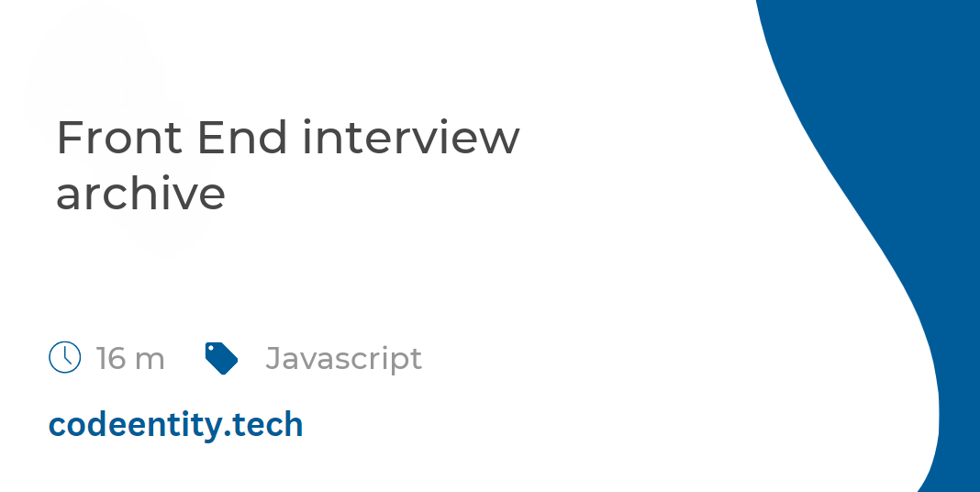Click the capital "J" of Javascript
980x492 pixels.
[x=272, y=358]
